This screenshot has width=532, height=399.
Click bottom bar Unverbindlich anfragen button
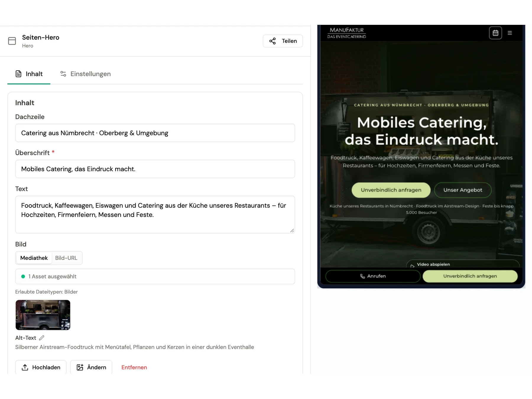pyautogui.click(x=470, y=276)
